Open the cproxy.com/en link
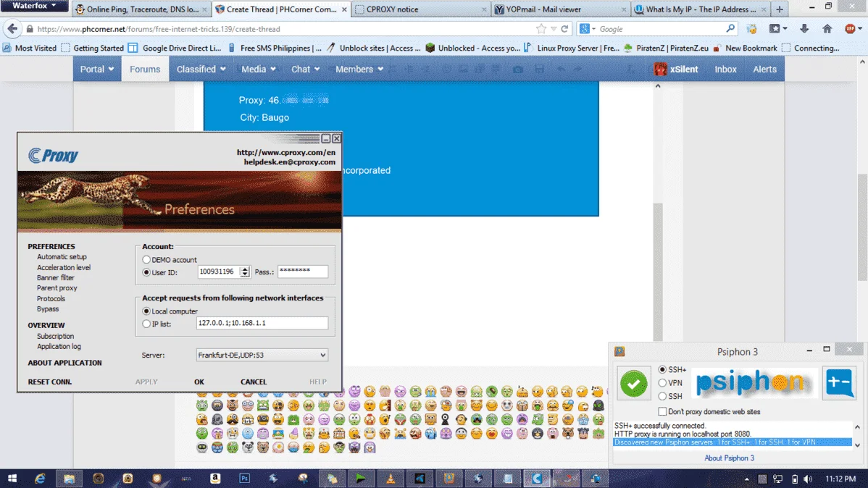This screenshot has width=868, height=488. (286, 152)
